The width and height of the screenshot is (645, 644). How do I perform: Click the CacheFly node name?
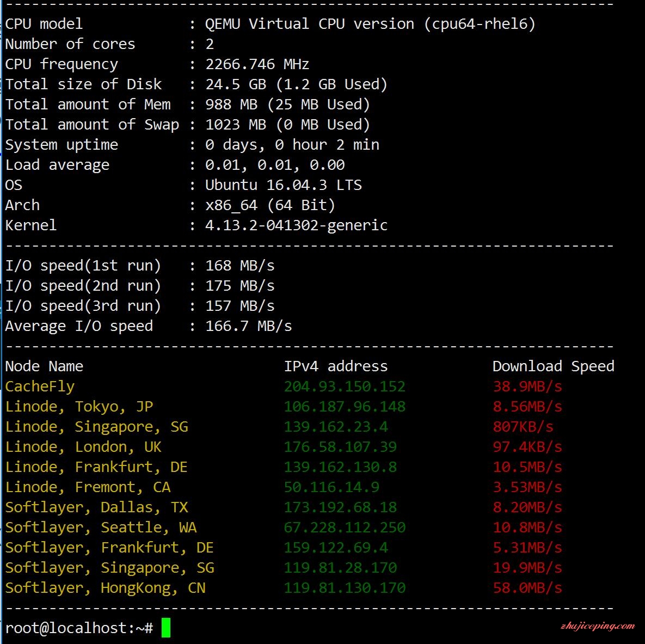[x=40, y=387]
